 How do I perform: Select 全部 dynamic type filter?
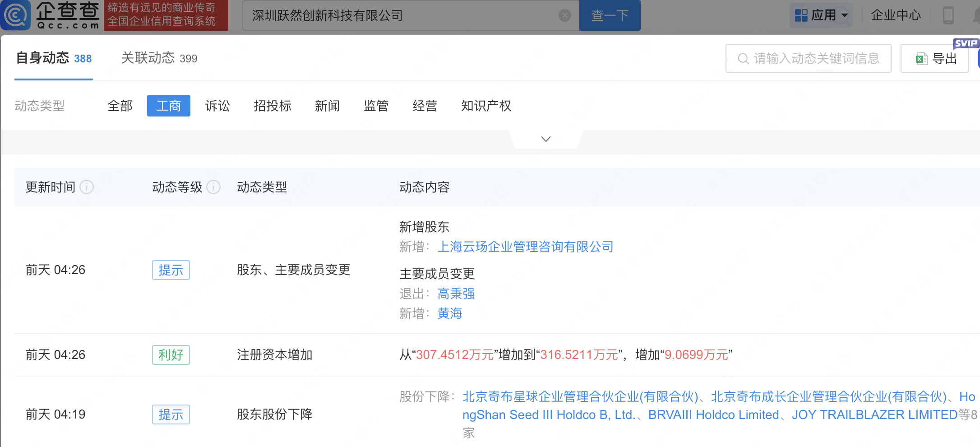coord(120,106)
